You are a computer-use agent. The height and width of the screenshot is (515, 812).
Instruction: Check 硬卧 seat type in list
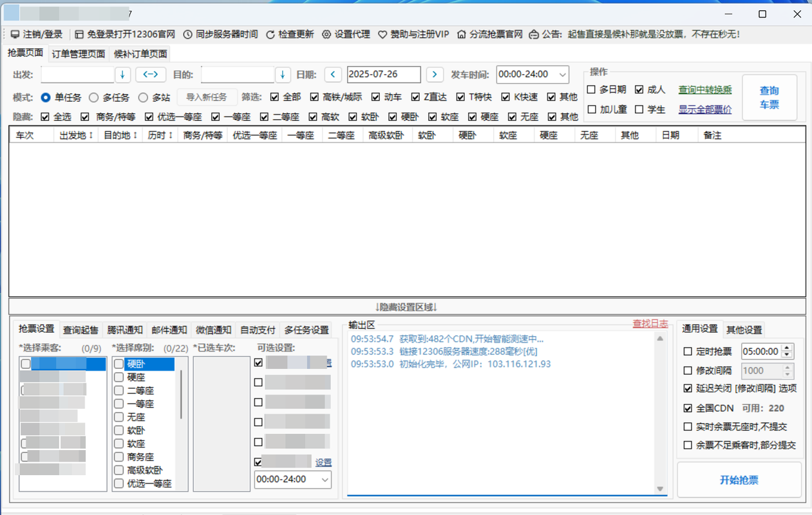pos(118,364)
